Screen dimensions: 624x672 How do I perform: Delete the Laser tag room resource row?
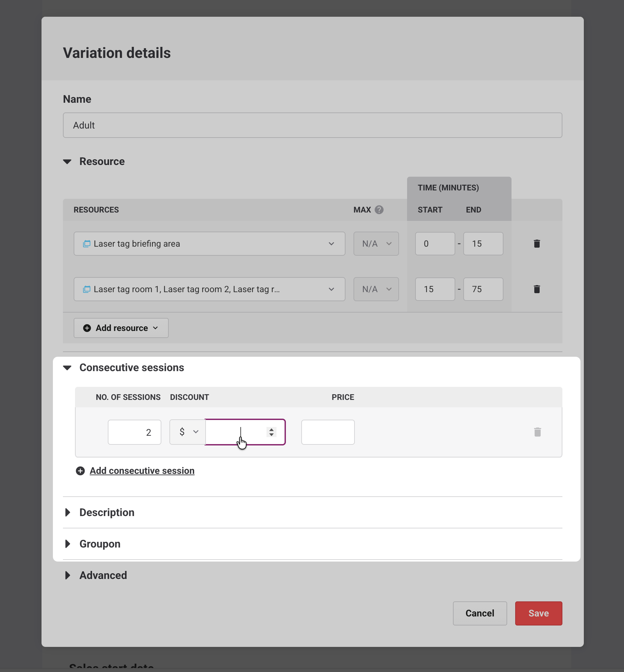pyautogui.click(x=537, y=289)
